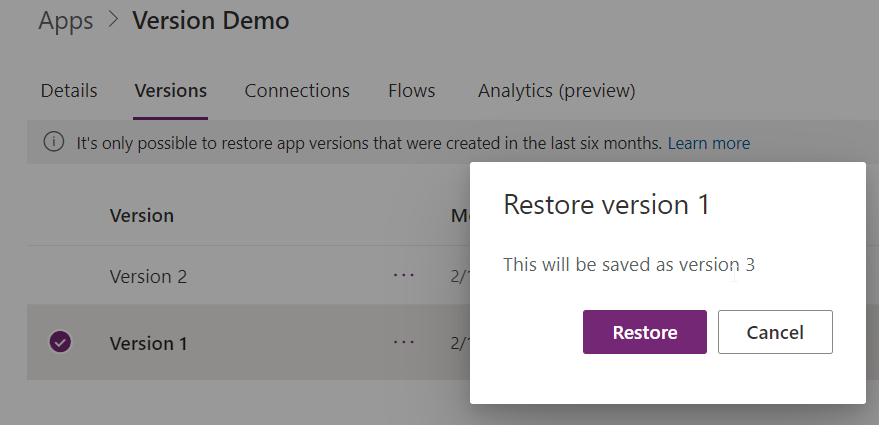This screenshot has width=879, height=425.
Task: Click the Version Demo title
Action: tap(211, 21)
